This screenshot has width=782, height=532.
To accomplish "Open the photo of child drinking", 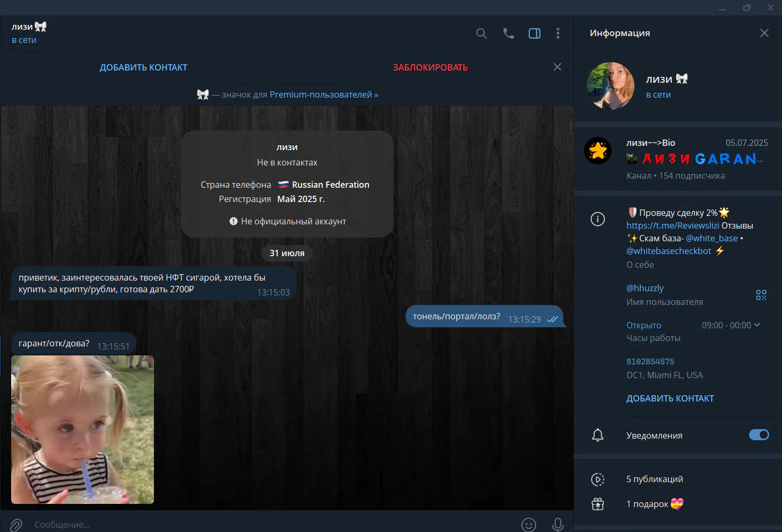I will 82,430.
